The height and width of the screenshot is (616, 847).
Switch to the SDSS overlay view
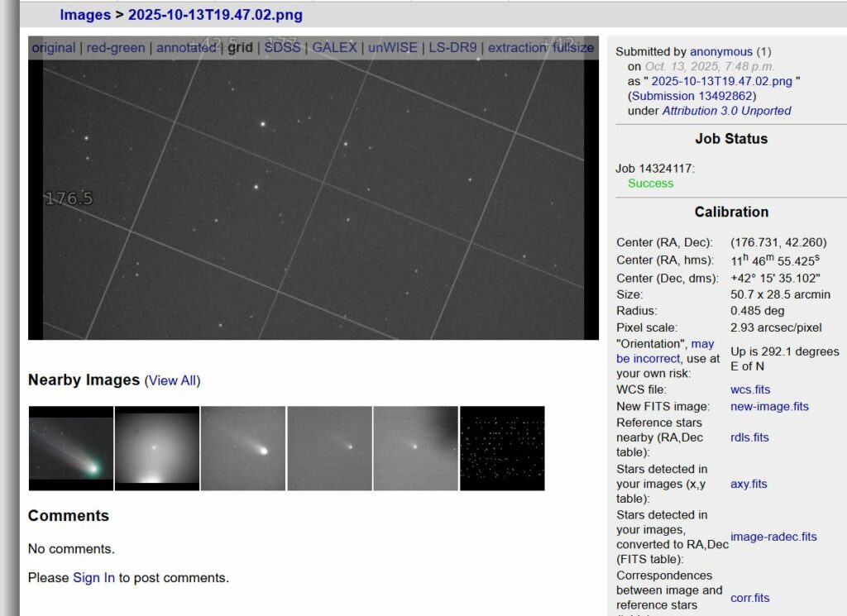[282, 48]
